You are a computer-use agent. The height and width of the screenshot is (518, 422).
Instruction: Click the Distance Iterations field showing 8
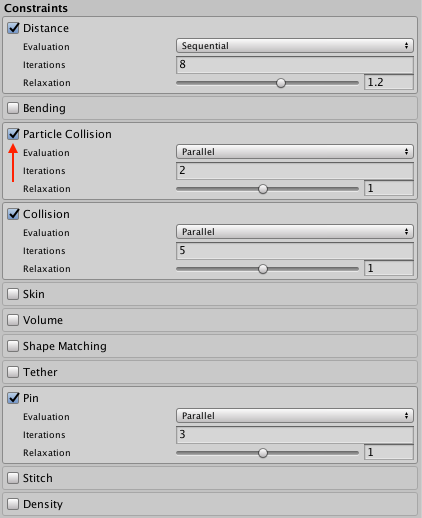pyautogui.click(x=295, y=64)
